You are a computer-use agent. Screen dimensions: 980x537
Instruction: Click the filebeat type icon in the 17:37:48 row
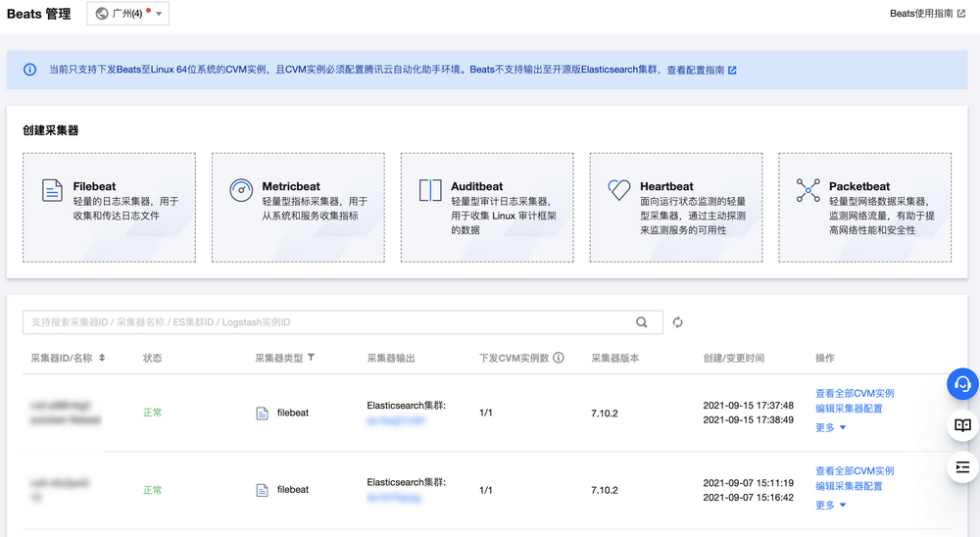(x=262, y=414)
